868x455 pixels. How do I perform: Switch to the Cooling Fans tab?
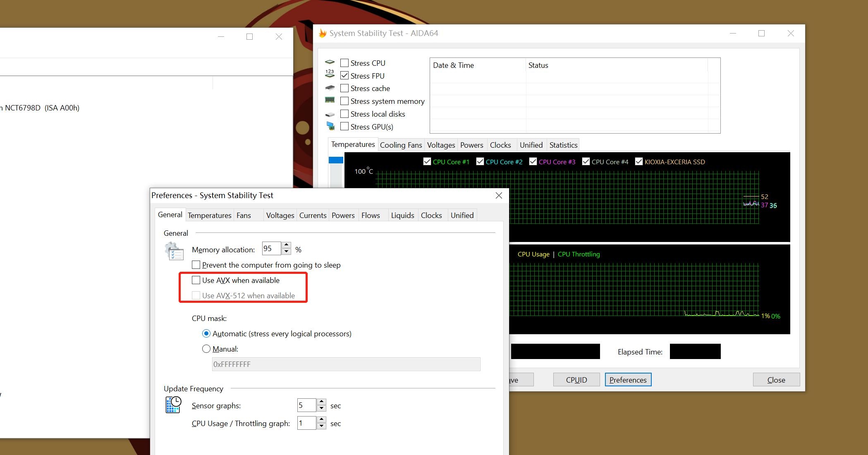pos(400,145)
